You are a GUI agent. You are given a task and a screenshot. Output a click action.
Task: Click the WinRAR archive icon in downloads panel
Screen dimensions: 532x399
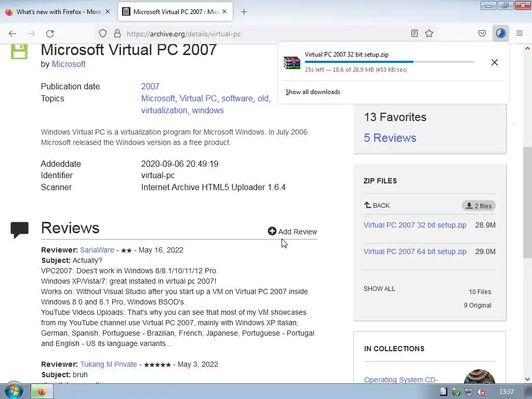point(292,63)
